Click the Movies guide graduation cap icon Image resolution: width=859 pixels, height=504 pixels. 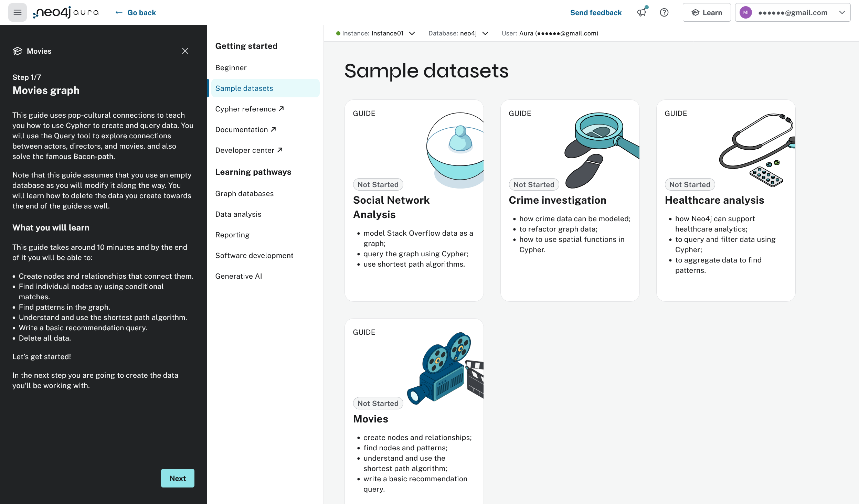coord(17,51)
